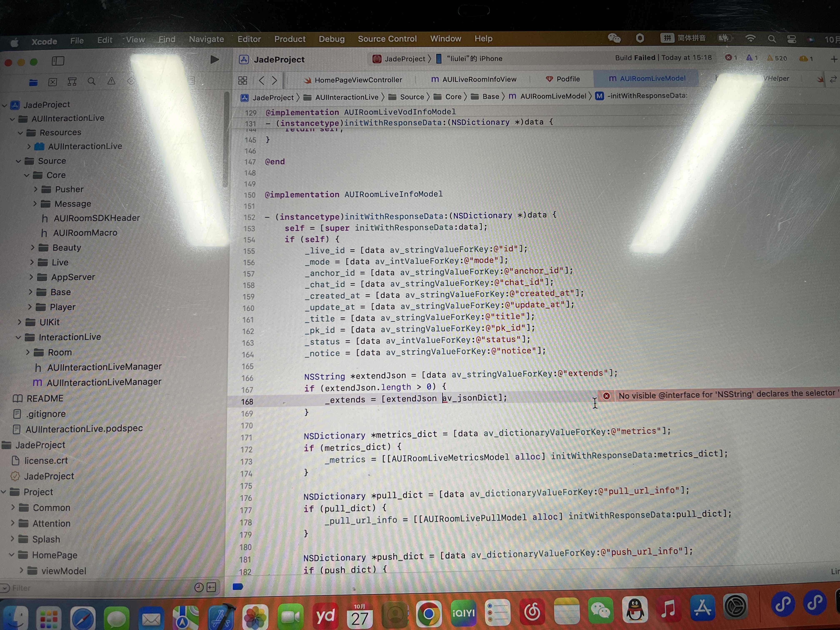Collapse the JadeProject root disclosure arrow
Image resolution: width=840 pixels, height=630 pixels.
(5, 105)
